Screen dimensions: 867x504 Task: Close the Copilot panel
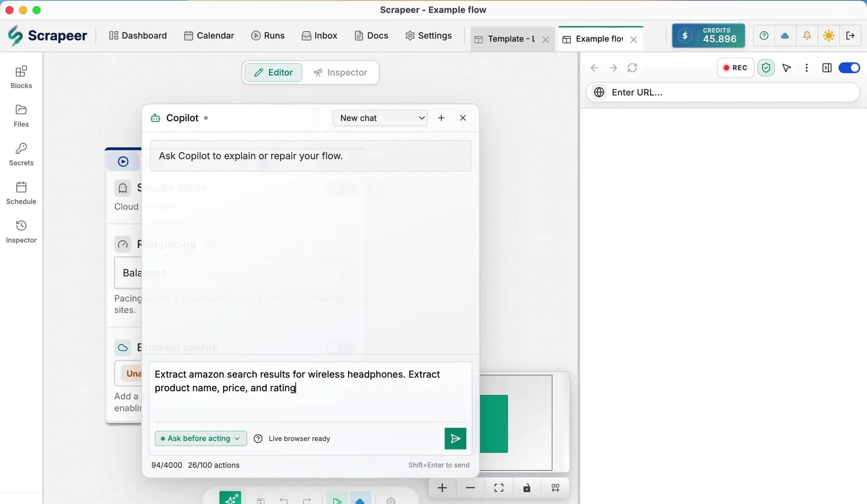(x=463, y=118)
